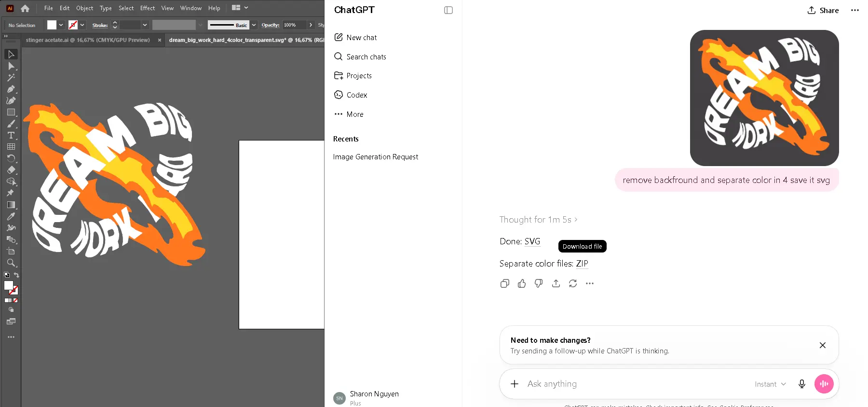
Task: Expand the Opacity slider arrow
Action: (x=311, y=25)
